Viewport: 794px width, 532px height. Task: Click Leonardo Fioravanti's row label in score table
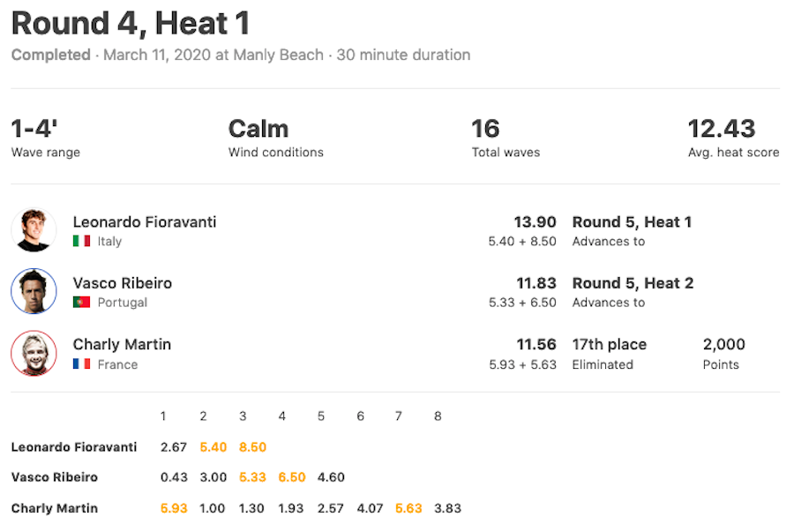[x=74, y=447]
